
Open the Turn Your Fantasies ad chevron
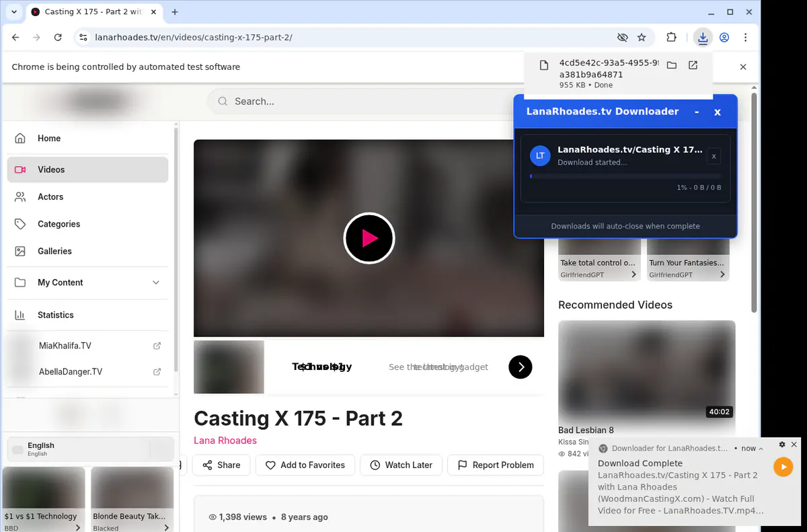(x=722, y=274)
